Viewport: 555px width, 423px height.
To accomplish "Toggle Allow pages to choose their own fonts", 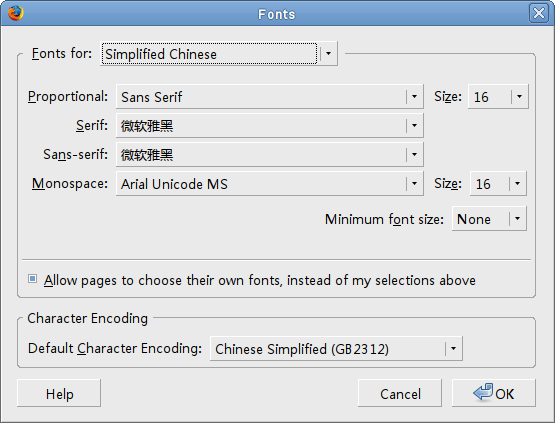I will pyautogui.click(x=33, y=279).
